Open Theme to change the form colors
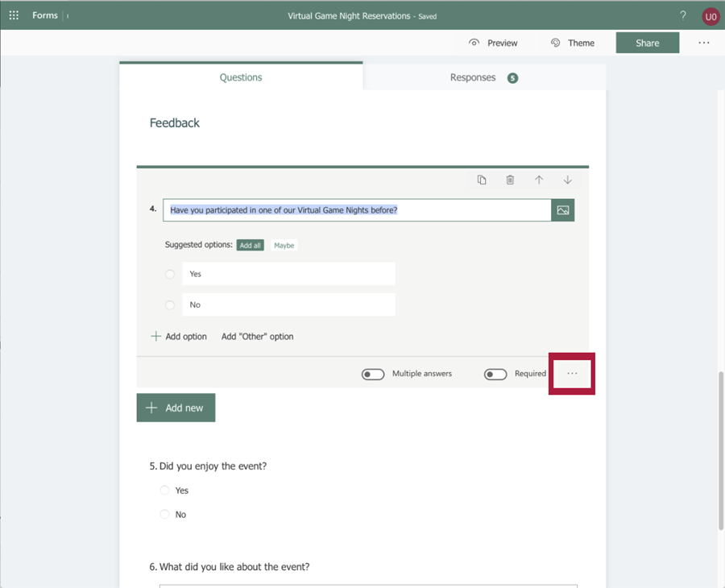Viewport: 725px width, 588px height. click(573, 43)
